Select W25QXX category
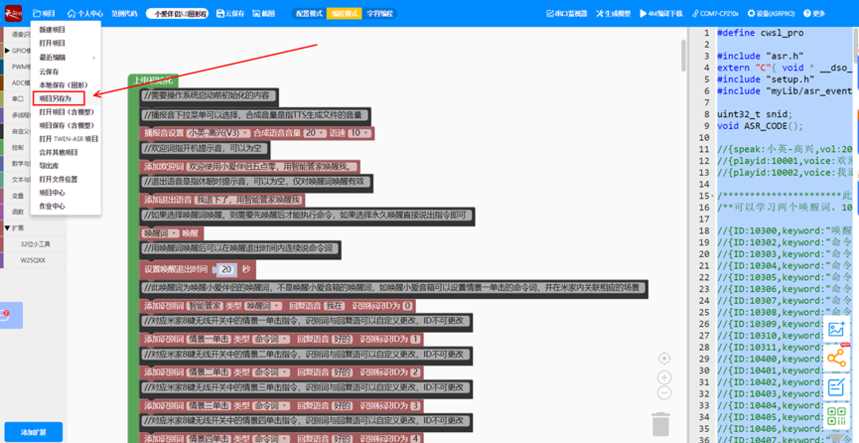Screen dimensions: 859x443 point(35,261)
